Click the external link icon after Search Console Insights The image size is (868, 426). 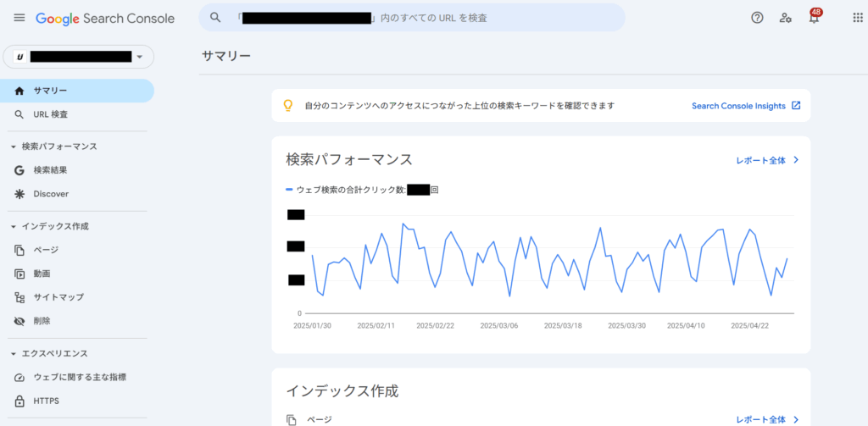[x=796, y=106]
